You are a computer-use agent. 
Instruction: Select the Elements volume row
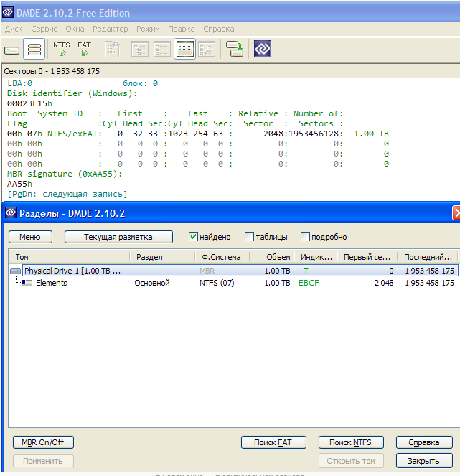pyautogui.click(x=52, y=283)
